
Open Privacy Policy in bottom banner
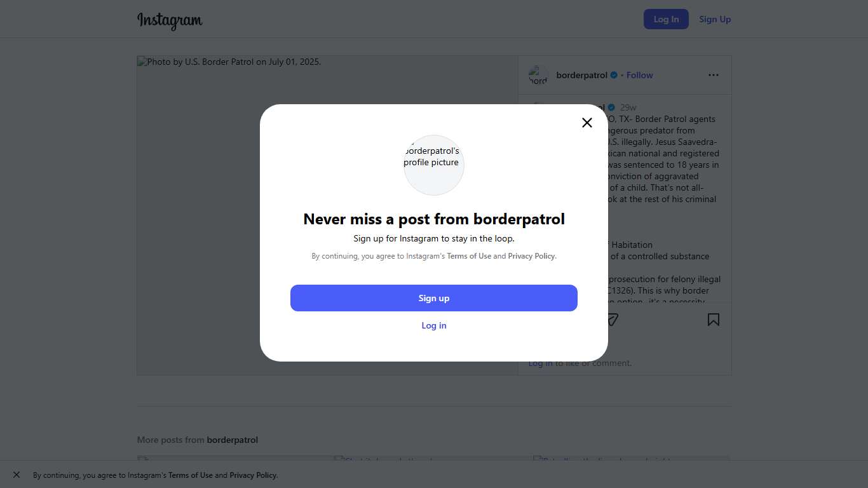[253, 475]
